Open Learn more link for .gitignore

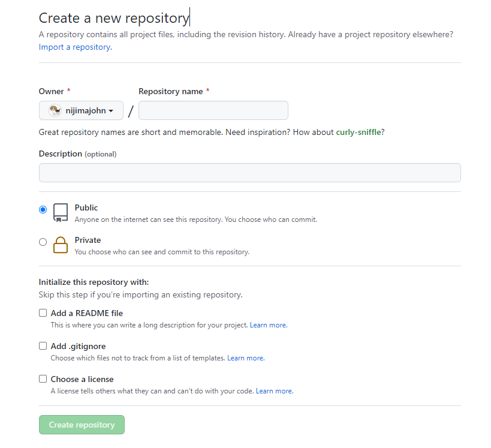[246, 358]
